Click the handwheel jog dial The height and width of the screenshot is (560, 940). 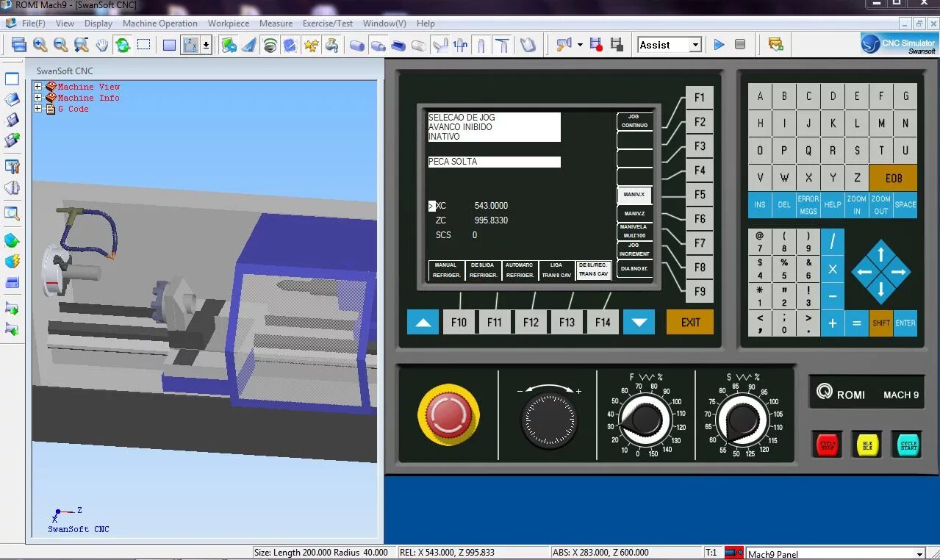coord(550,420)
